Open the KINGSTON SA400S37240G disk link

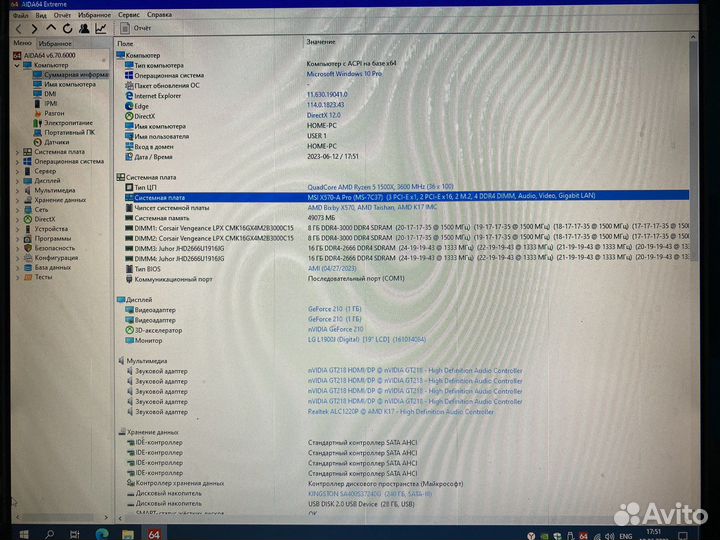(x=370, y=494)
